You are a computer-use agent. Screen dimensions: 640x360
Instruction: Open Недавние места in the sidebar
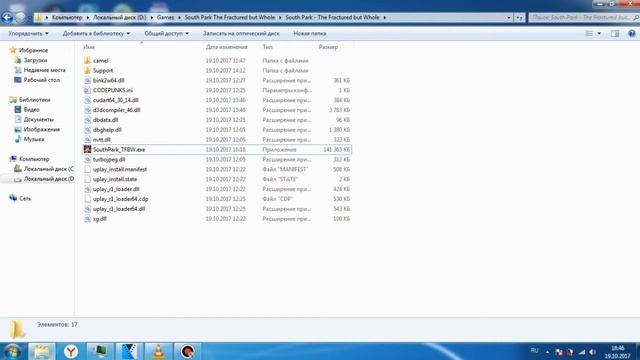(44, 70)
